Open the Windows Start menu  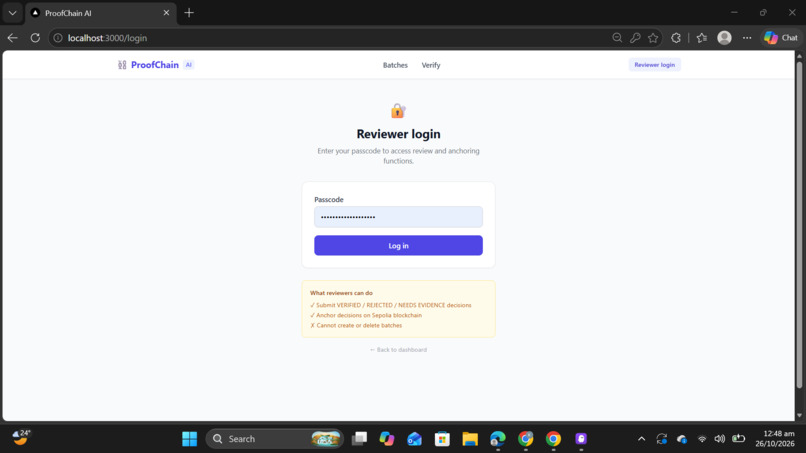[189, 439]
